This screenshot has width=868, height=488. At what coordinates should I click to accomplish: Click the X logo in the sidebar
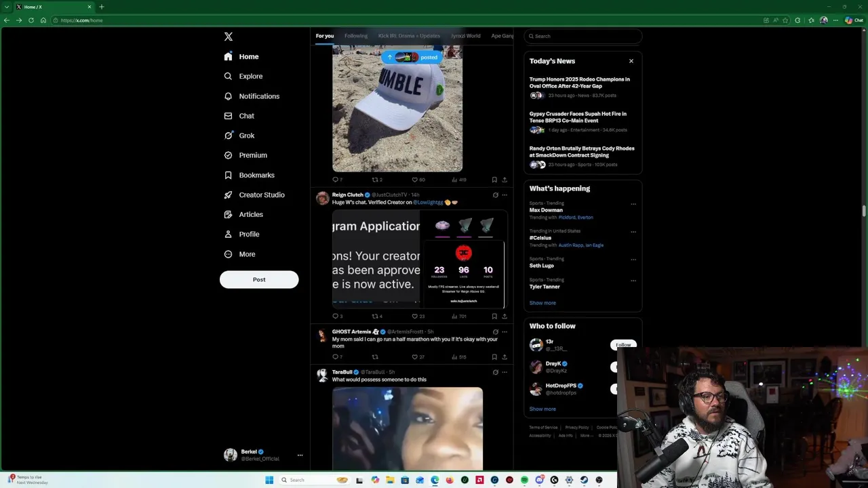tap(229, 37)
